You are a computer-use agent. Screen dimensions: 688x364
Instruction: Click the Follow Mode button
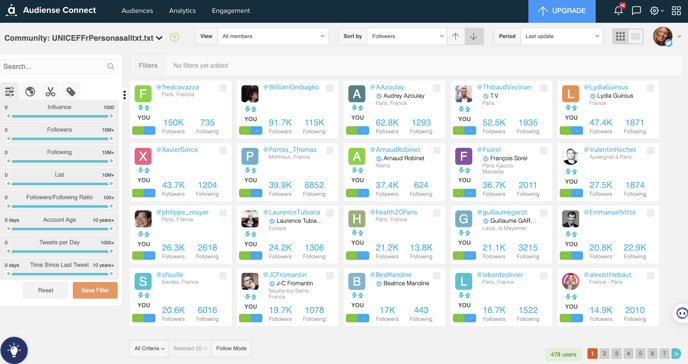pyautogui.click(x=231, y=348)
